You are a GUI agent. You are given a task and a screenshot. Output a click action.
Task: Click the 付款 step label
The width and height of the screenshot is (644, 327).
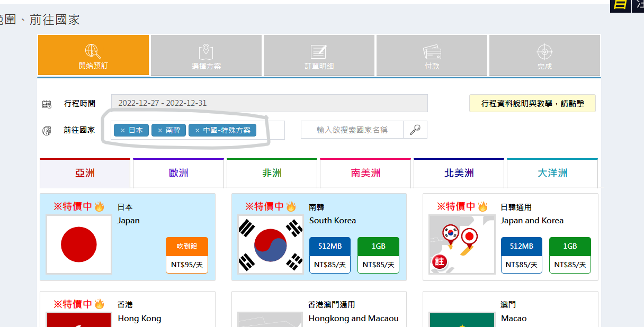click(432, 66)
